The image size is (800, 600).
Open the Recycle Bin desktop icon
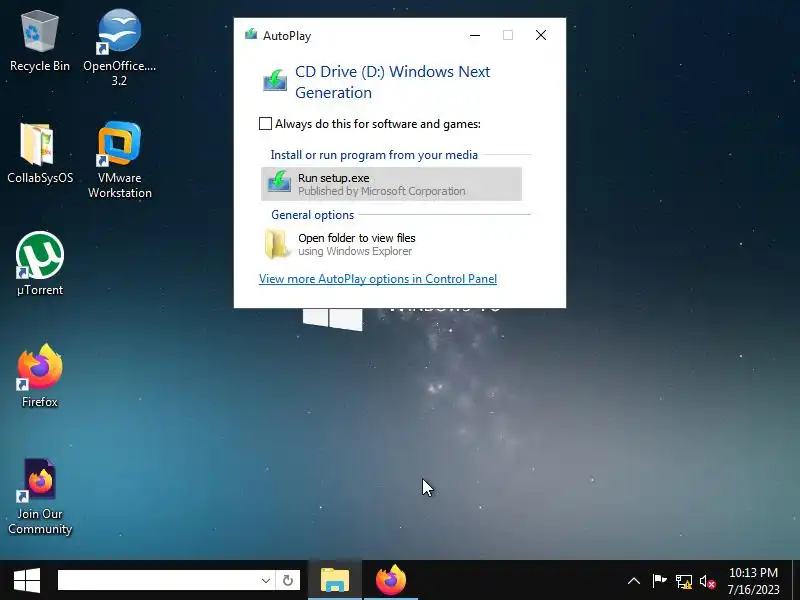[x=39, y=42]
